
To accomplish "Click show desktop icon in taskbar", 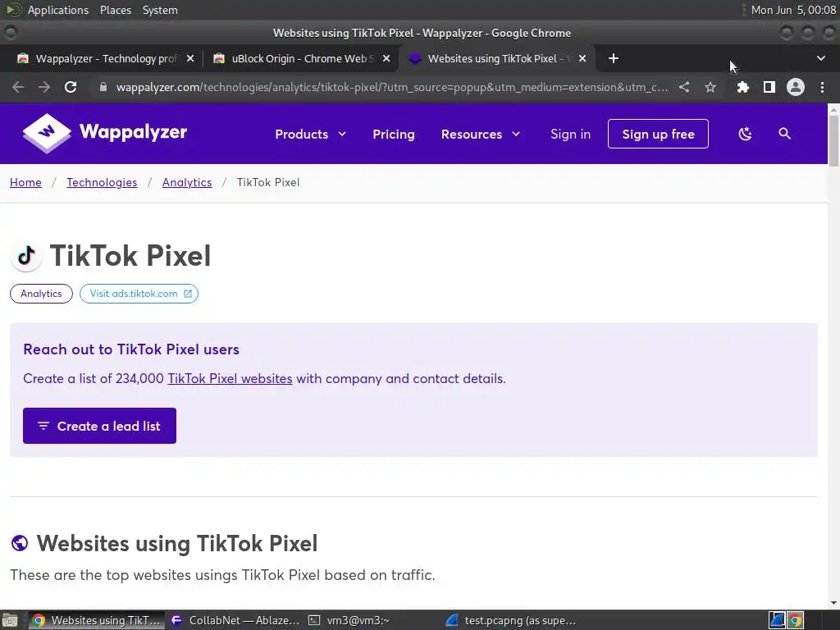I will pos(10,620).
